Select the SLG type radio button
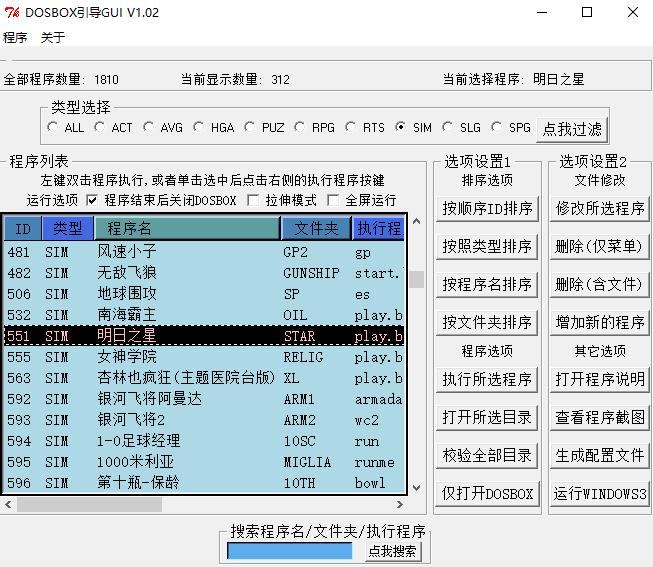653x567 pixels. (448, 127)
